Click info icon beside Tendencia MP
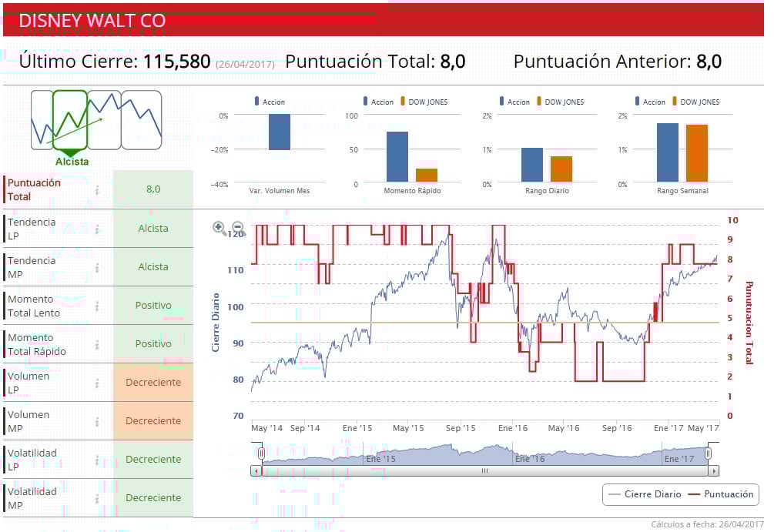Image resolution: width=774 pixels, height=532 pixels. (x=97, y=267)
